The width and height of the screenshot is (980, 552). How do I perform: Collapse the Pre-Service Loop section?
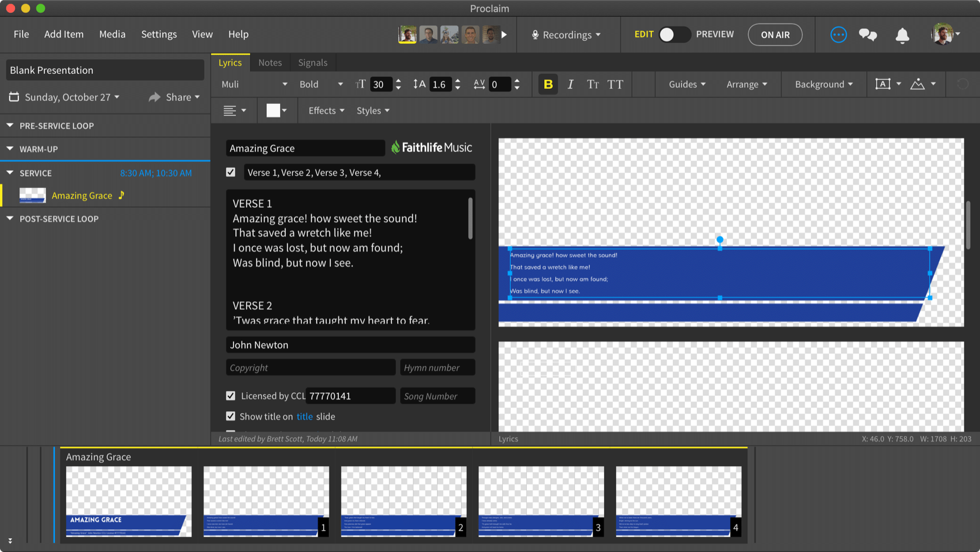(x=10, y=125)
